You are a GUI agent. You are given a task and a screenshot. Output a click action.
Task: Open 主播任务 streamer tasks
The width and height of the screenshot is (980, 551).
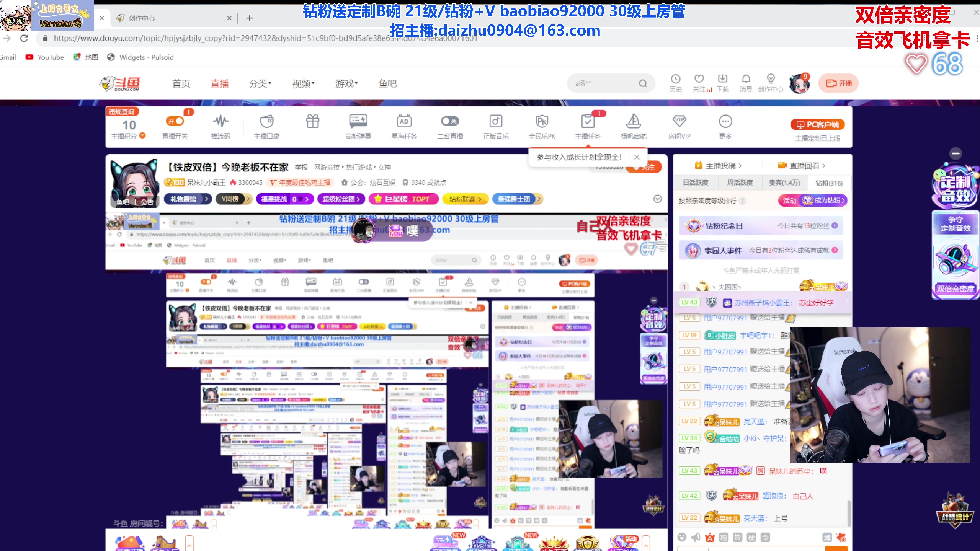(x=588, y=127)
